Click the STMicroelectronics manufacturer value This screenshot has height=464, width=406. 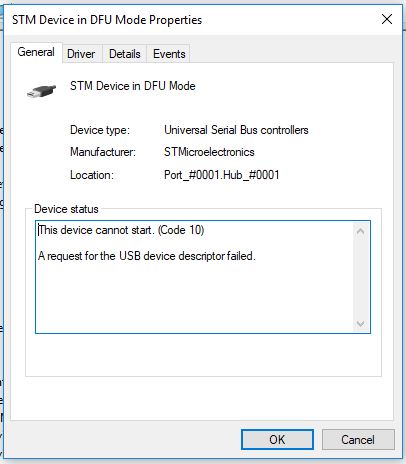[x=209, y=152]
